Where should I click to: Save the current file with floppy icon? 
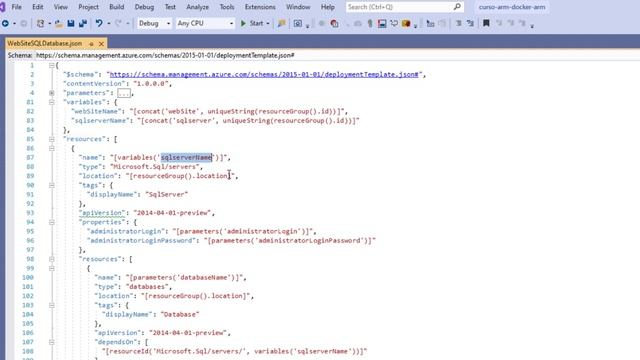pyautogui.click(x=71, y=24)
